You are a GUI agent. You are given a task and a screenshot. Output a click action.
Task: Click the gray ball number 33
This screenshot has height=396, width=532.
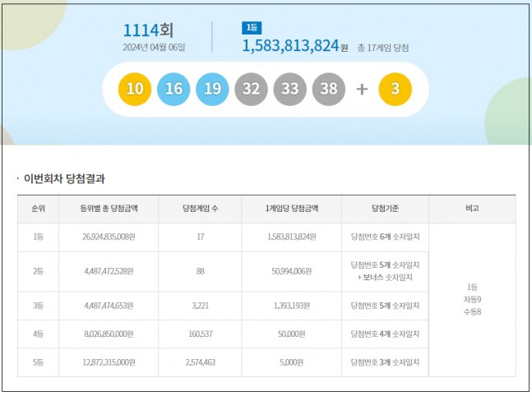(290, 90)
